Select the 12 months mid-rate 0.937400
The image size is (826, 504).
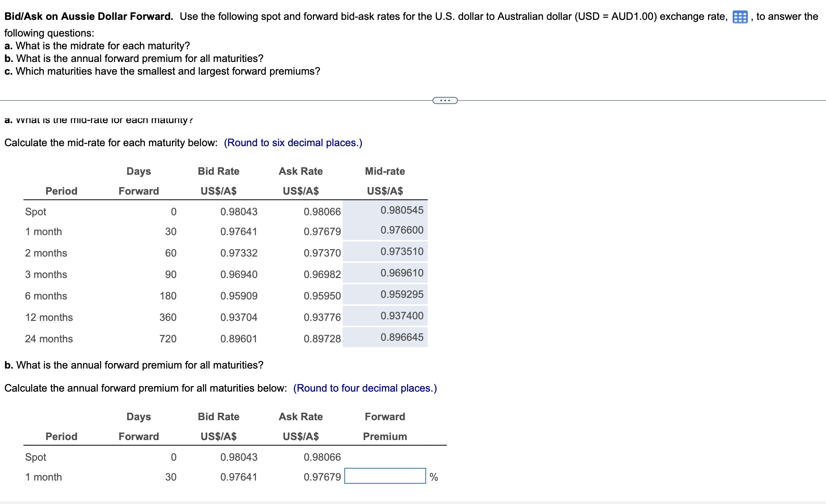pos(401,316)
